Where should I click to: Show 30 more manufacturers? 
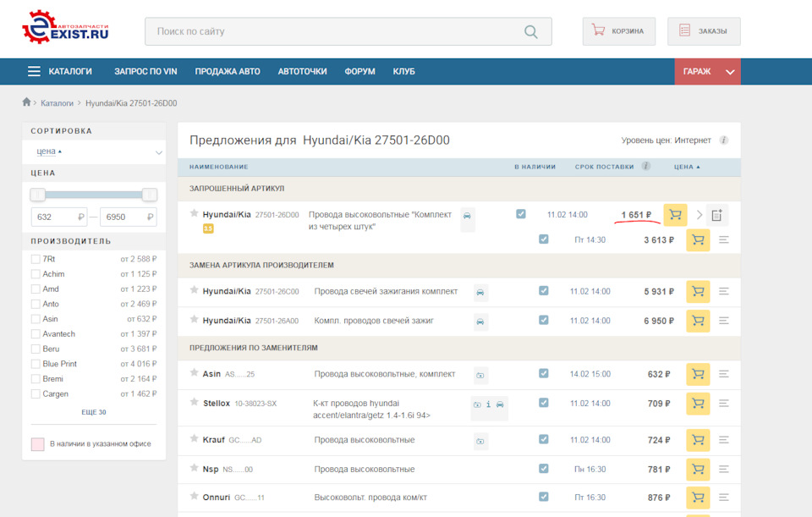point(93,412)
